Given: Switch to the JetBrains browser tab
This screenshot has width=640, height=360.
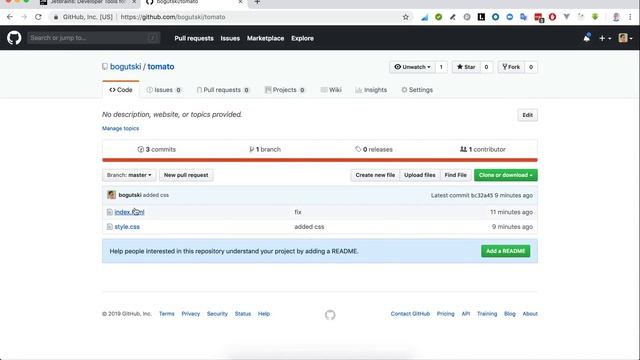Looking at the screenshot, I should click(x=88, y=2).
